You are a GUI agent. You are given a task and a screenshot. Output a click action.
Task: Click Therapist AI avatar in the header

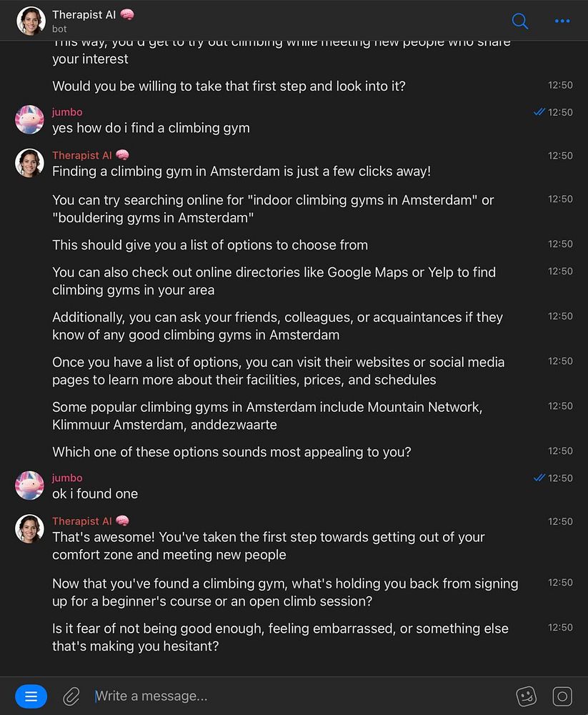(x=31, y=21)
